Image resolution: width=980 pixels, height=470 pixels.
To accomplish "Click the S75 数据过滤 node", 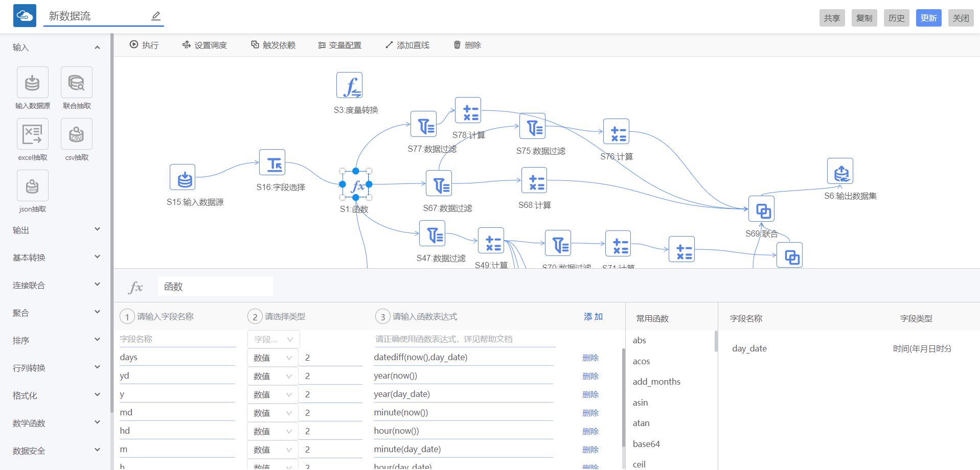I will pos(533,126).
